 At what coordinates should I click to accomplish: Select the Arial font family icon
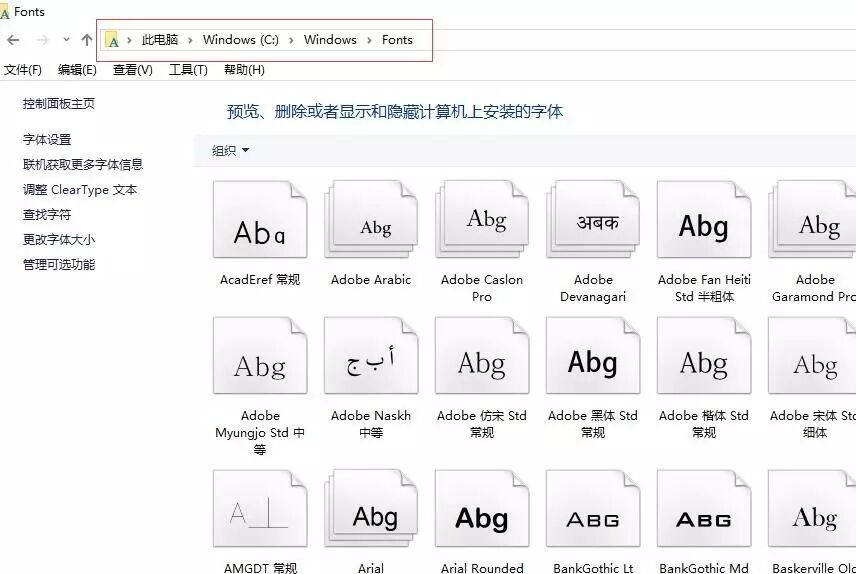(371, 508)
